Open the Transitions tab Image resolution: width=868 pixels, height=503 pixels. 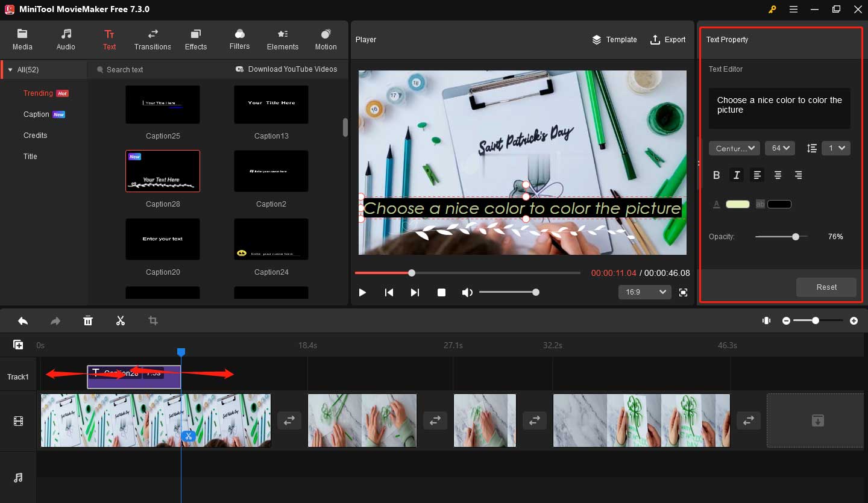pyautogui.click(x=153, y=40)
